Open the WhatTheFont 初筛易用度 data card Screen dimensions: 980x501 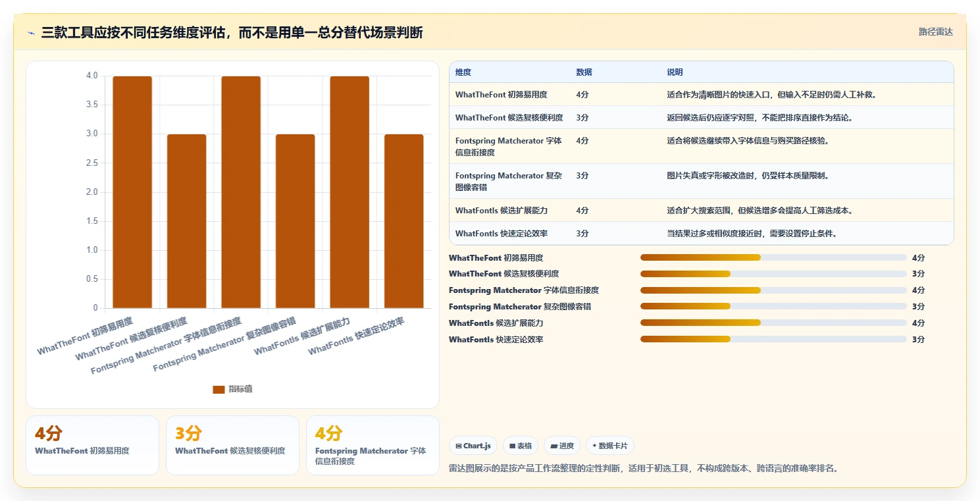[x=92, y=445]
